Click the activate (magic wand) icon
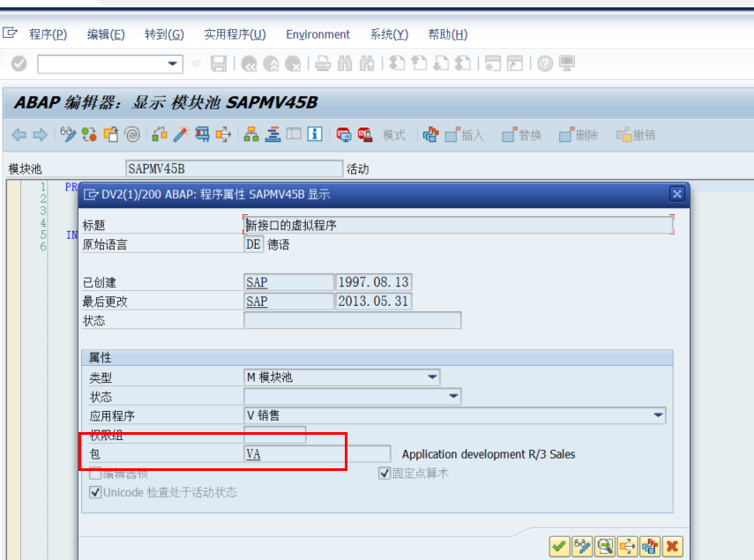Image resolution: width=754 pixels, height=560 pixels. (x=178, y=135)
